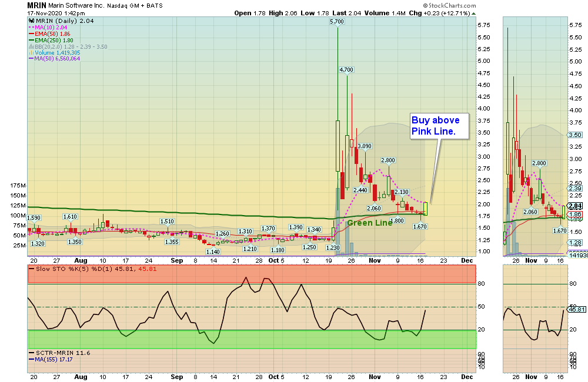Click the Nasdaq GM + BATS exchange label
This screenshot has width=588, height=382.
pos(135,6)
